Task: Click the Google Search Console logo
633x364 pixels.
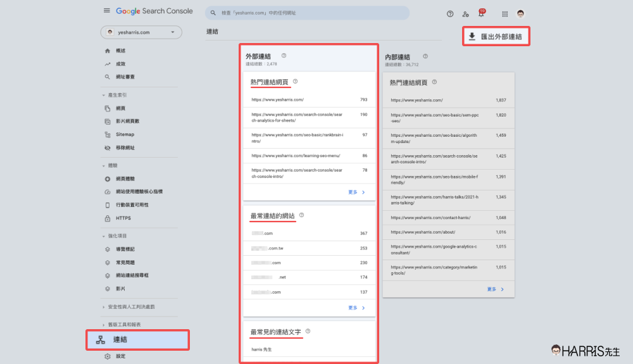Action: click(x=154, y=11)
